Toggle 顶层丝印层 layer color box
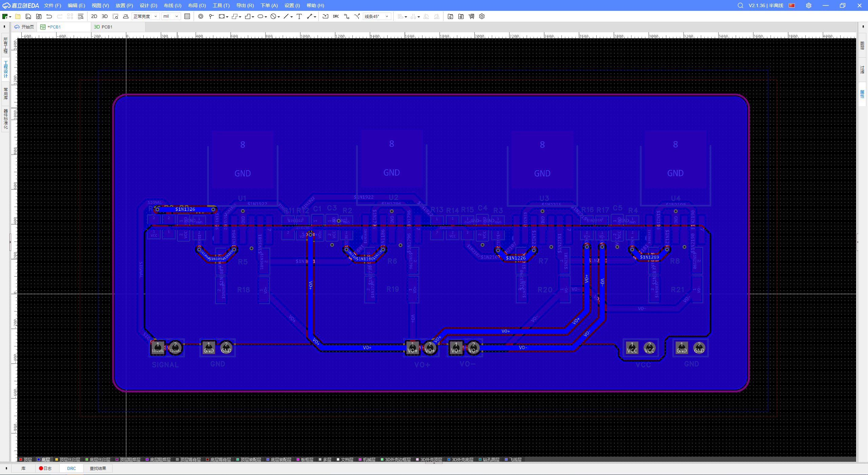Viewport: 868px width, 475px height. (x=57, y=459)
